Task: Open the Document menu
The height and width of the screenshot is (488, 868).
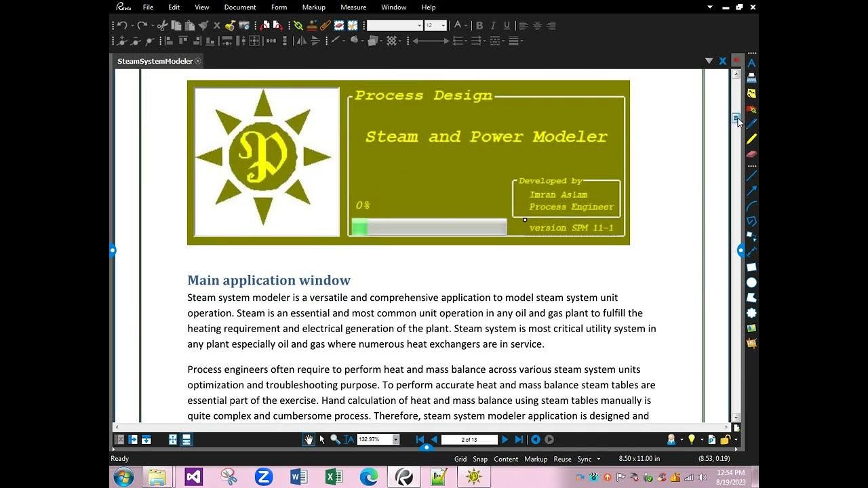Action: [x=240, y=7]
